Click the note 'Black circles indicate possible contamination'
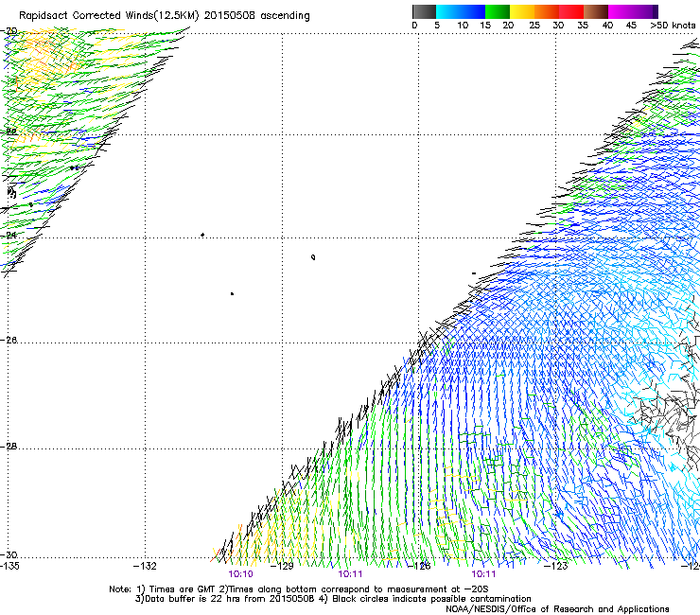 coord(431,599)
